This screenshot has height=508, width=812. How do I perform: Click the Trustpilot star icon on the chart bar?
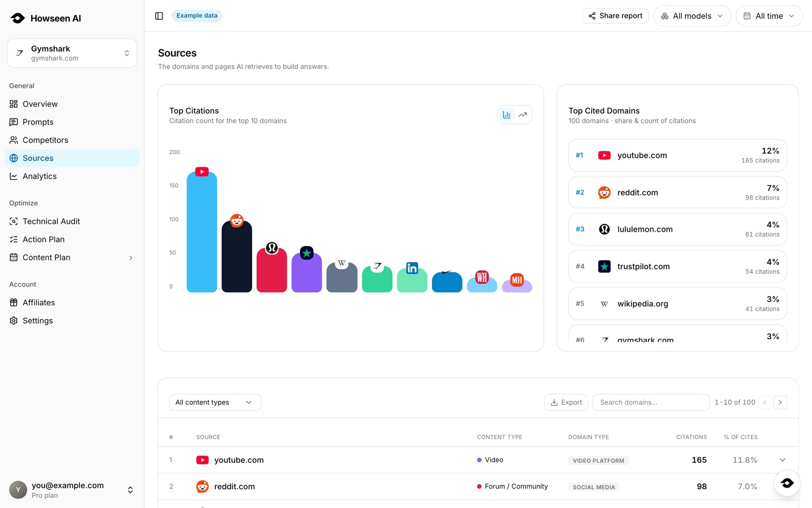[307, 252]
